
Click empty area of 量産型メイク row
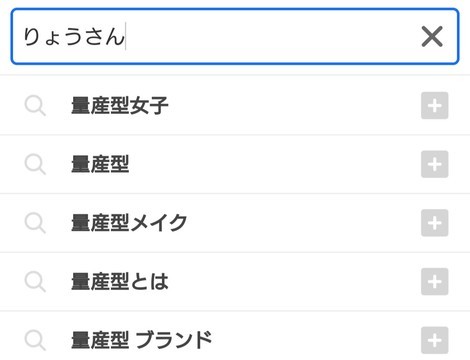tap(300, 223)
